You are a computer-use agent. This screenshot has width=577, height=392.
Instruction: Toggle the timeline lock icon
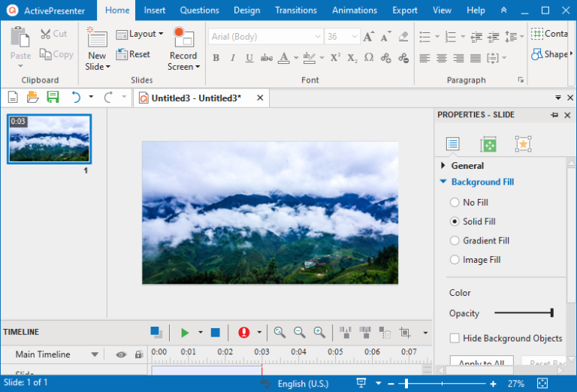click(138, 354)
